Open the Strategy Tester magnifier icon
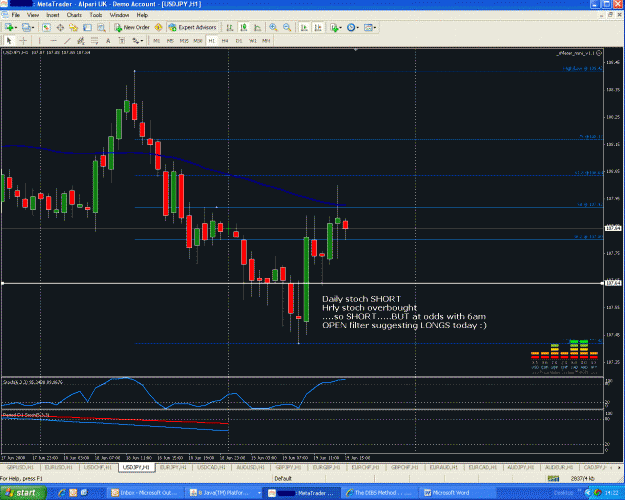This screenshot has height=500, width=625. pos(101,27)
